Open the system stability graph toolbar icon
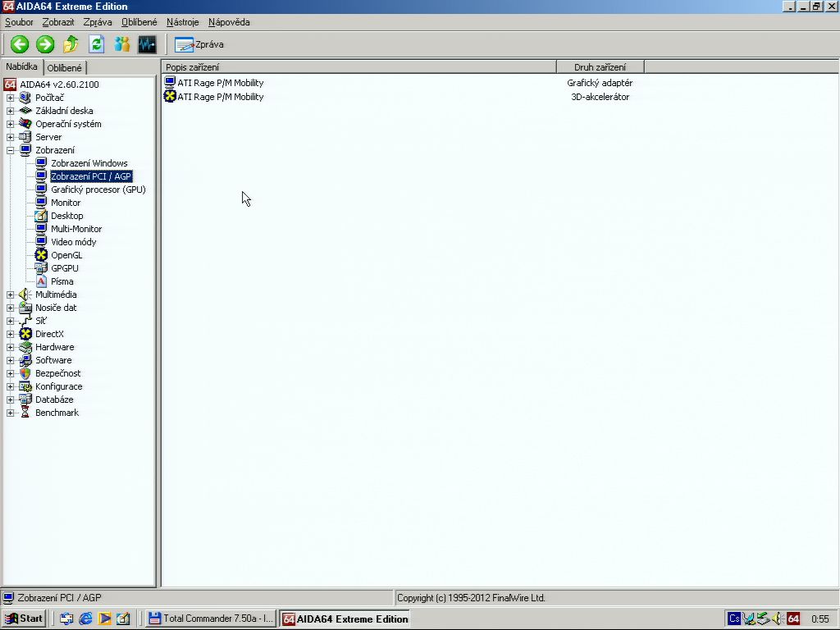The image size is (840, 630). pos(148,44)
